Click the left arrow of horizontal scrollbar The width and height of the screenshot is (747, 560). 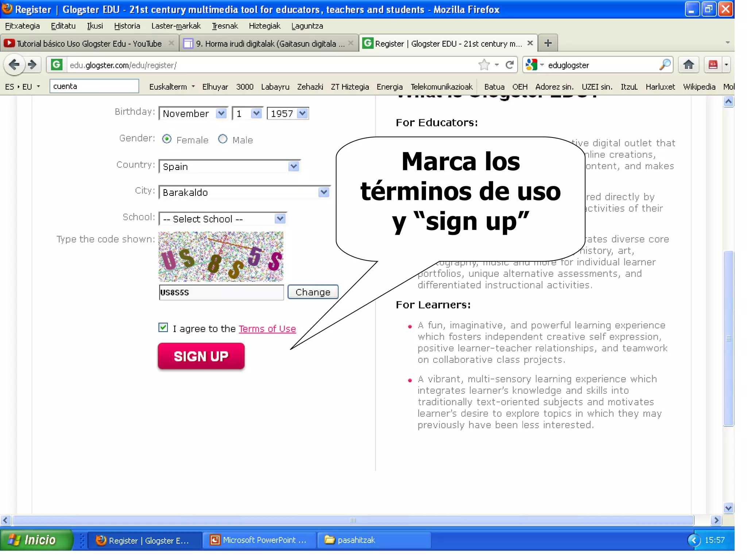click(5, 520)
